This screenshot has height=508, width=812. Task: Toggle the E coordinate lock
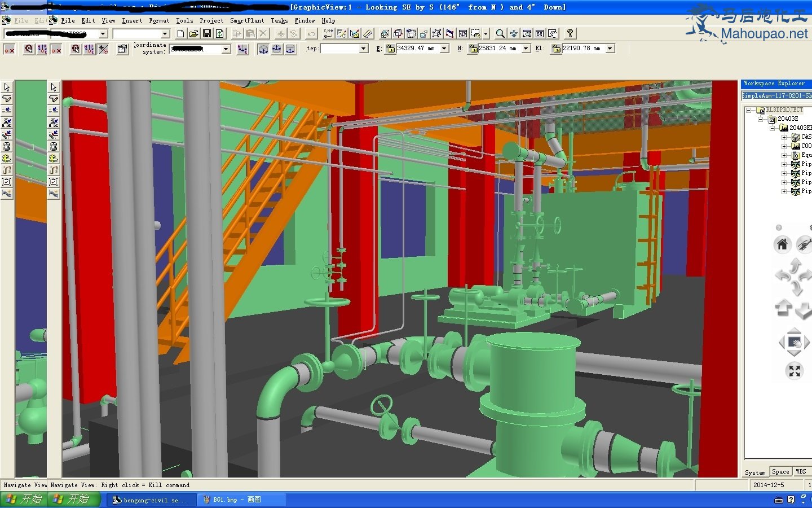tap(390, 49)
